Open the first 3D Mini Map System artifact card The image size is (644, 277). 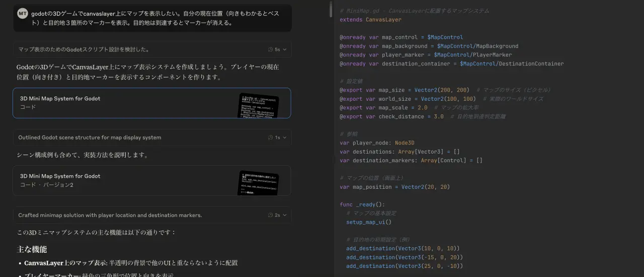tap(152, 103)
